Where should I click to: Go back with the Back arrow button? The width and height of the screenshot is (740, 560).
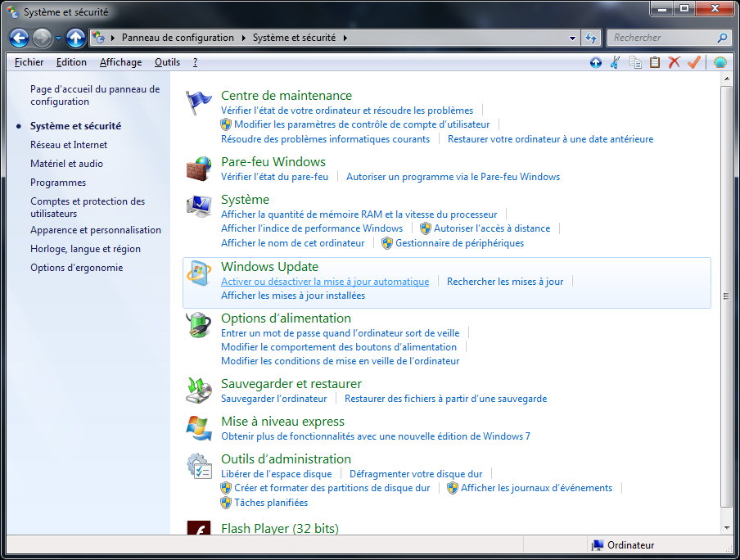click(x=20, y=38)
